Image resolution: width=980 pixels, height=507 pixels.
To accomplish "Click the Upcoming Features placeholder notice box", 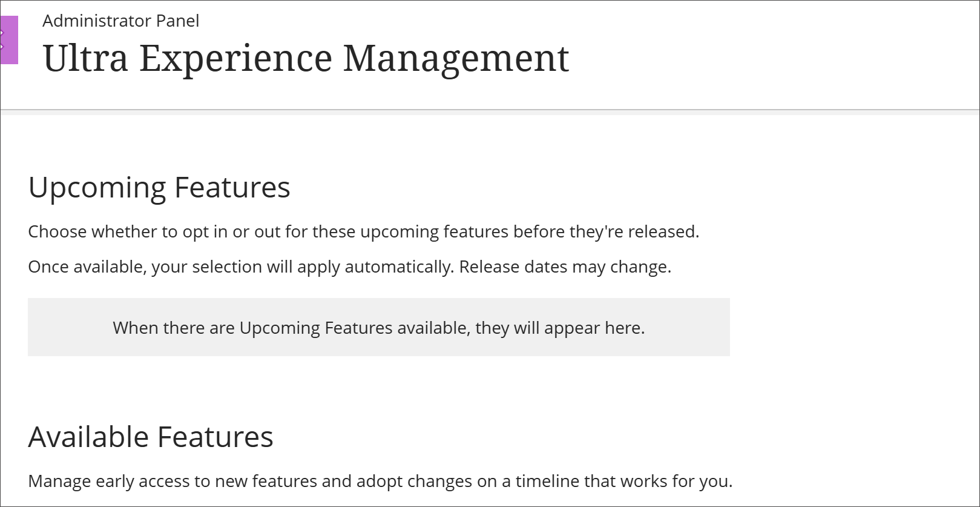I will [378, 326].
